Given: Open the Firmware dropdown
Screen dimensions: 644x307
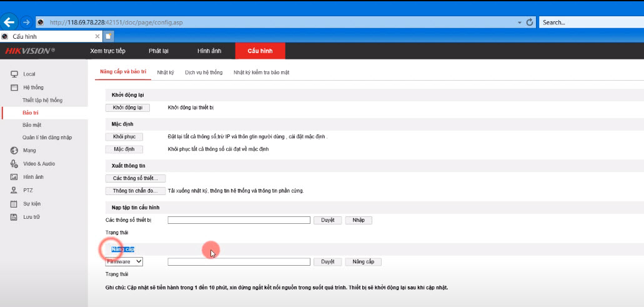Looking at the screenshot, I should point(124,262).
